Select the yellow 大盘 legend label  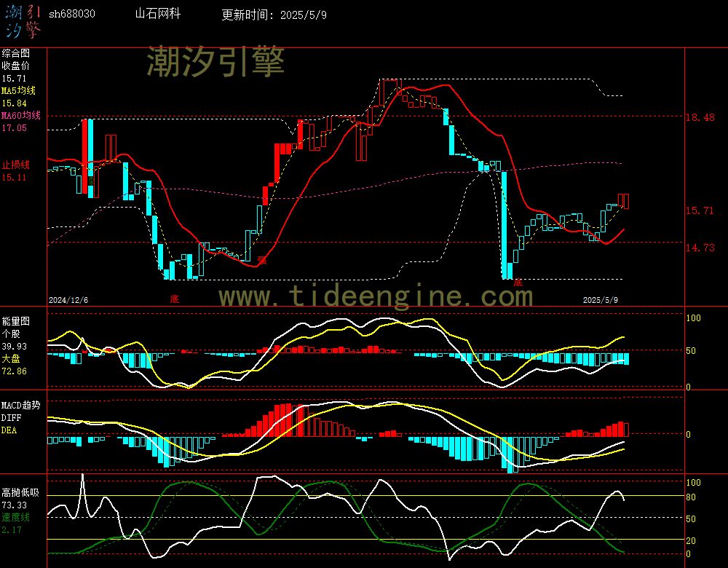coord(11,358)
